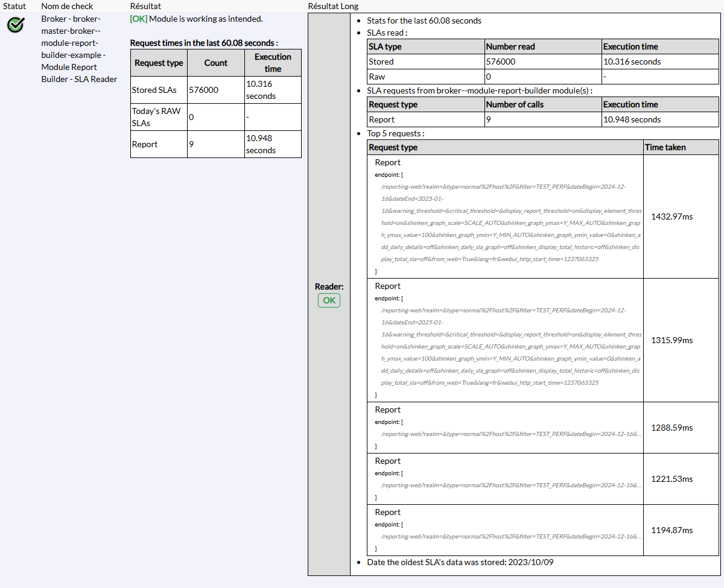Screen dimensions: 724x588
Task: Open the Module Report Builder SLA Reader check name
Action: [79, 49]
